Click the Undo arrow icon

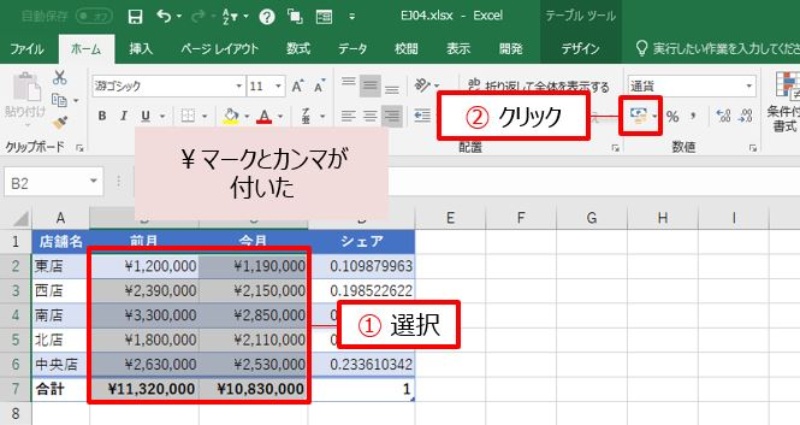click(x=164, y=16)
